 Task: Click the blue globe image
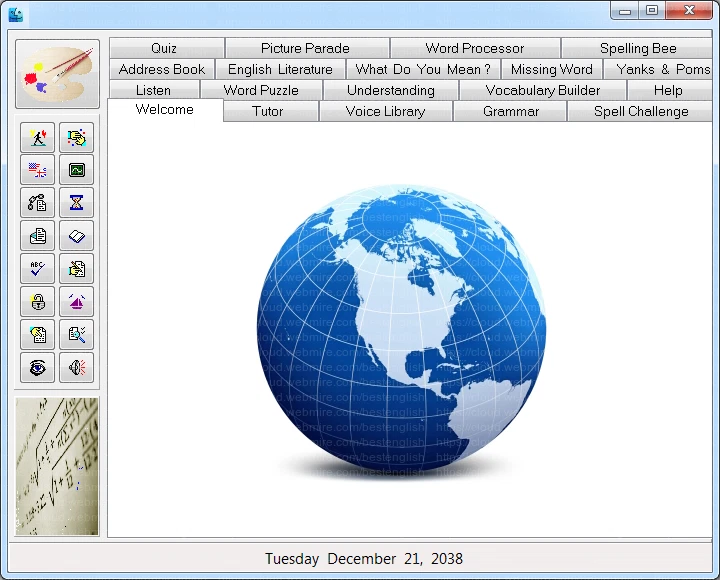point(401,331)
